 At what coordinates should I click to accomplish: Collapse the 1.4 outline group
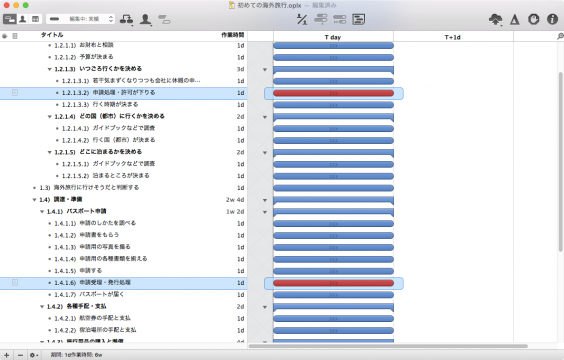pos(35,200)
